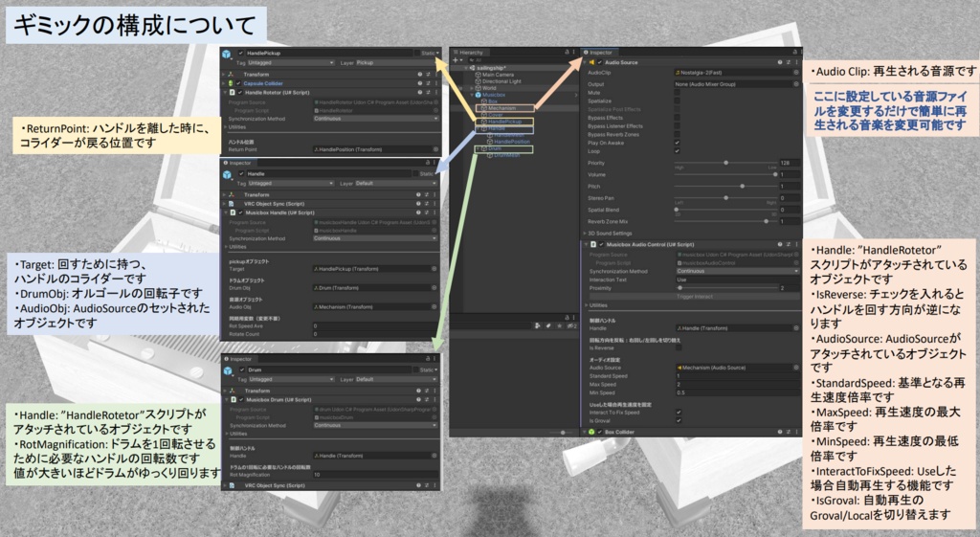This screenshot has width=980, height=537.
Task: Open help icon for Musicbox Audio Control script
Action: [780, 244]
